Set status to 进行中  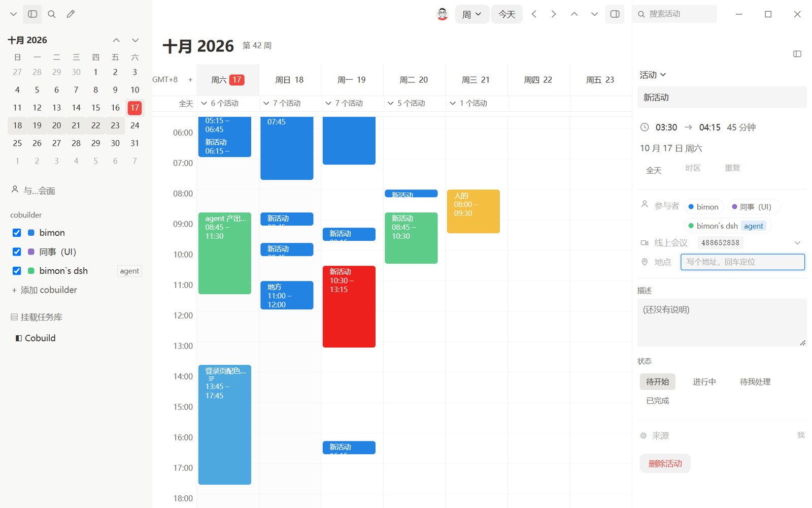tap(704, 382)
